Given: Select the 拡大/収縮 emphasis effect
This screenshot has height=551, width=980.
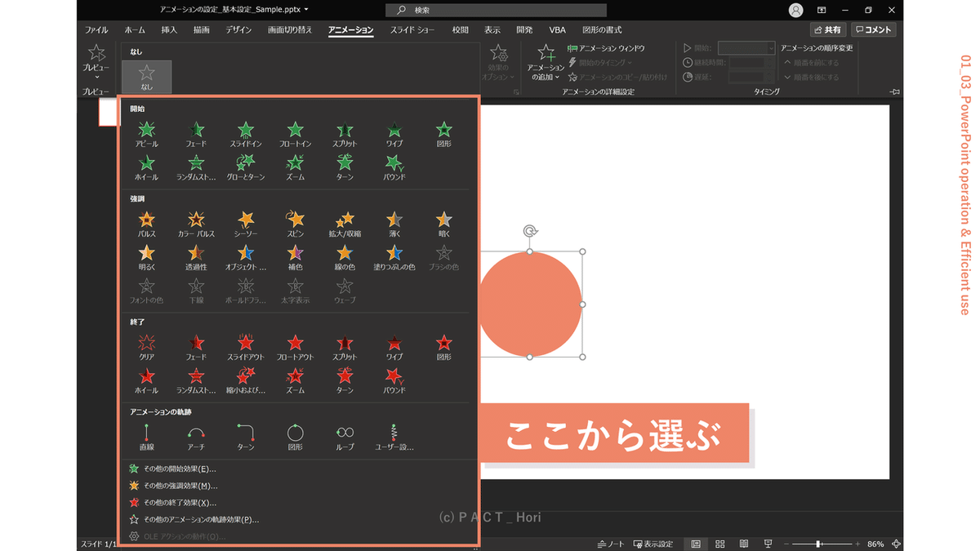Looking at the screenshot, I should (345, 224).
